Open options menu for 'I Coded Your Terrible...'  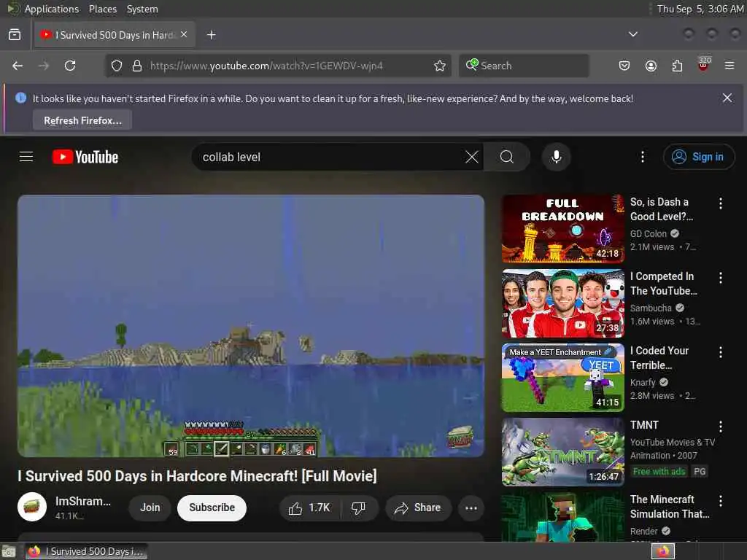[x=720, y=352]
